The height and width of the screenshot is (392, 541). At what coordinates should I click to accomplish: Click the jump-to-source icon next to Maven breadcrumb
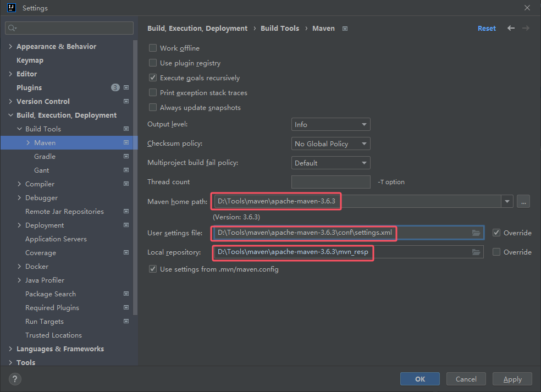(x=345, y=28)
